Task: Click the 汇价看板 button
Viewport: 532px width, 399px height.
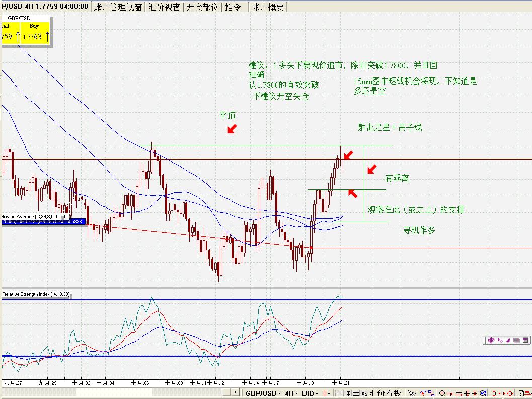Action: coord(386,393)
